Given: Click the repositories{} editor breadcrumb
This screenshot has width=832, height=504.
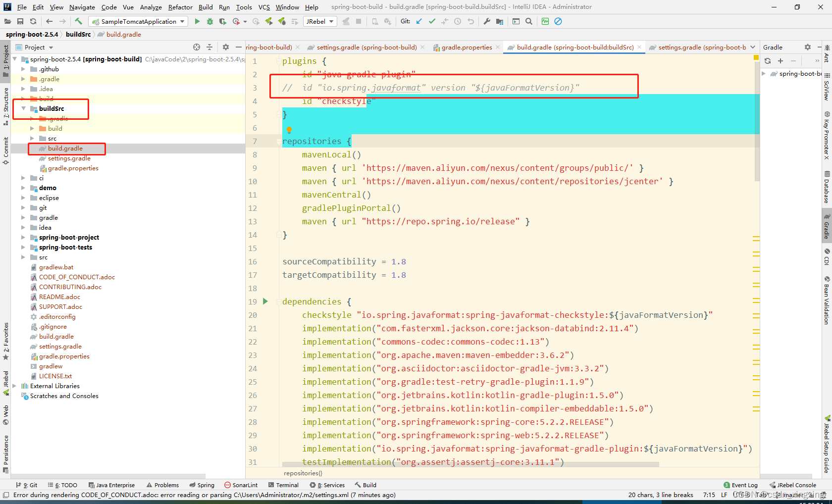Looking at the screenshot, I should point(303,473).
